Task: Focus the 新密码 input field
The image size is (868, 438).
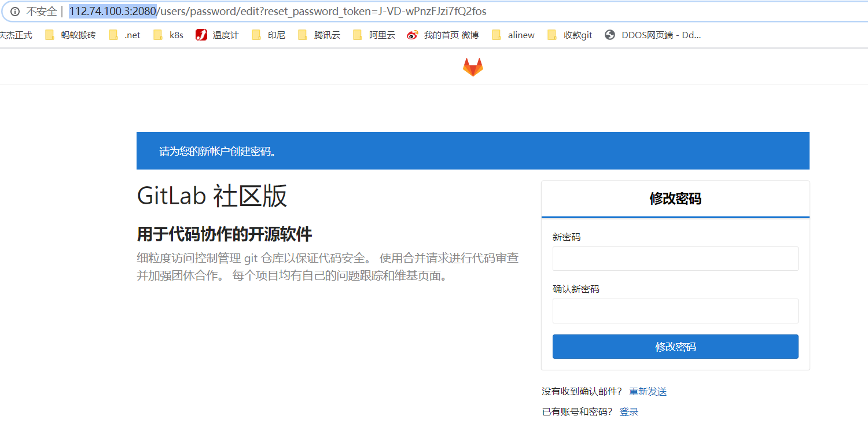Action: point(675,259)
